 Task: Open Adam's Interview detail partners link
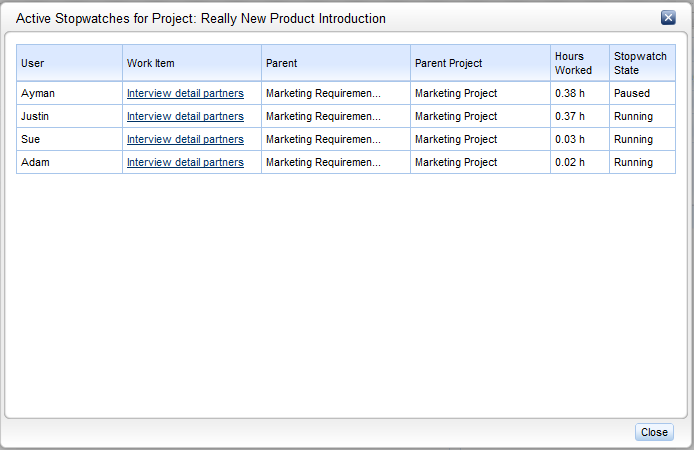185,162
